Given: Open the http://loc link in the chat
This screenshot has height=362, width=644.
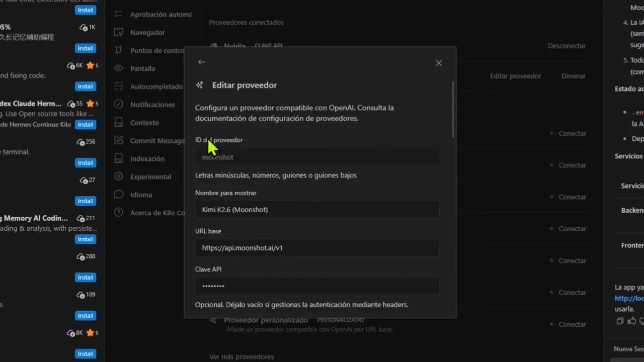Looking at the screenshot, I should [629, 298].
